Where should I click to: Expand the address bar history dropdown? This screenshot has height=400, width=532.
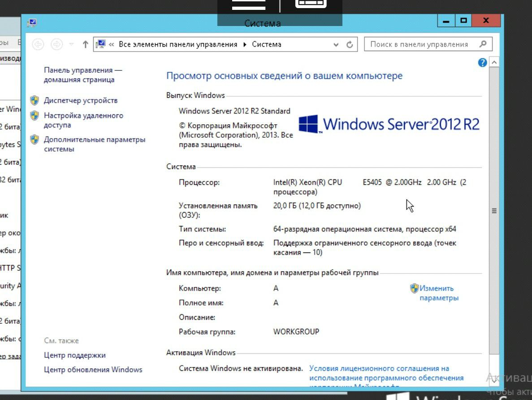pyautogui.click(x=336, y=44)
